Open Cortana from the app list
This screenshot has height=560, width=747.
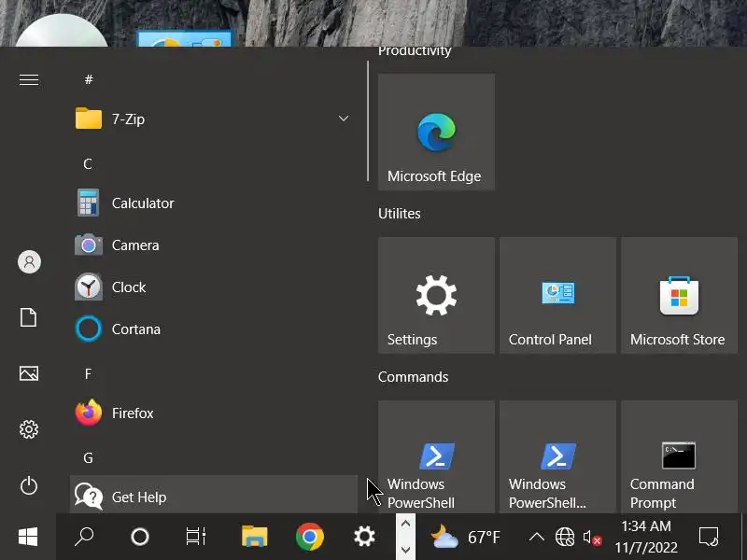214,329
